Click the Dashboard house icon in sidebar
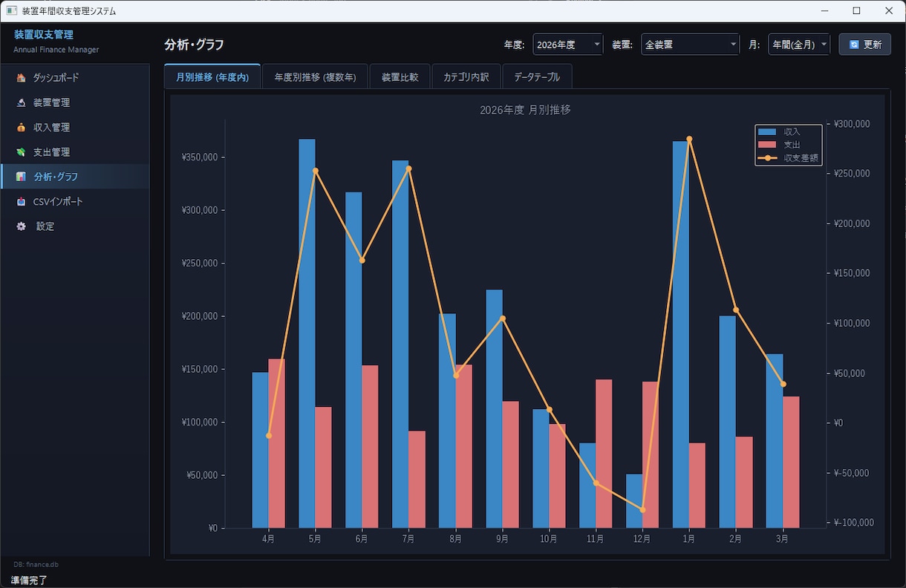This screenshot has width=906, height=588. (x=21, y=78)
